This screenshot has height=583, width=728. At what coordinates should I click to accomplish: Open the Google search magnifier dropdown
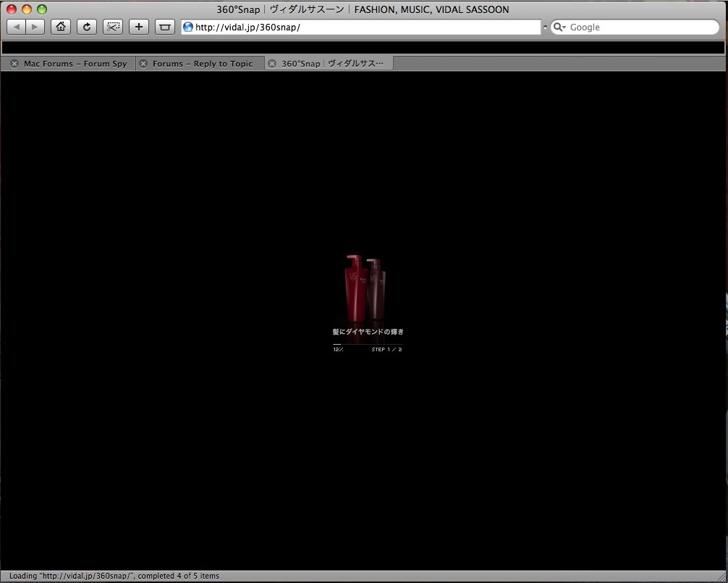(x=559, y=27)
